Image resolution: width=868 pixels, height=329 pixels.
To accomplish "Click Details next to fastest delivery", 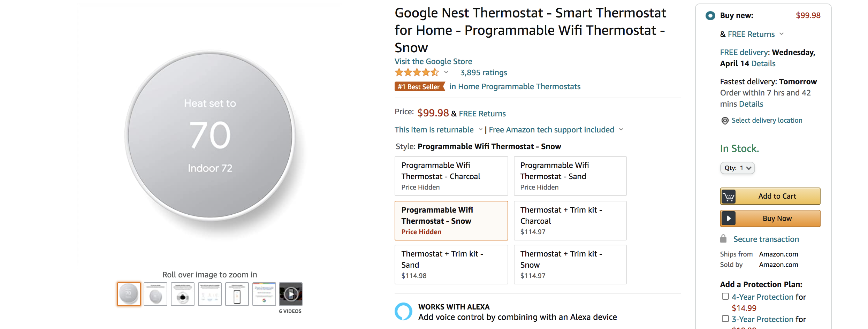I will pos(751,104).
